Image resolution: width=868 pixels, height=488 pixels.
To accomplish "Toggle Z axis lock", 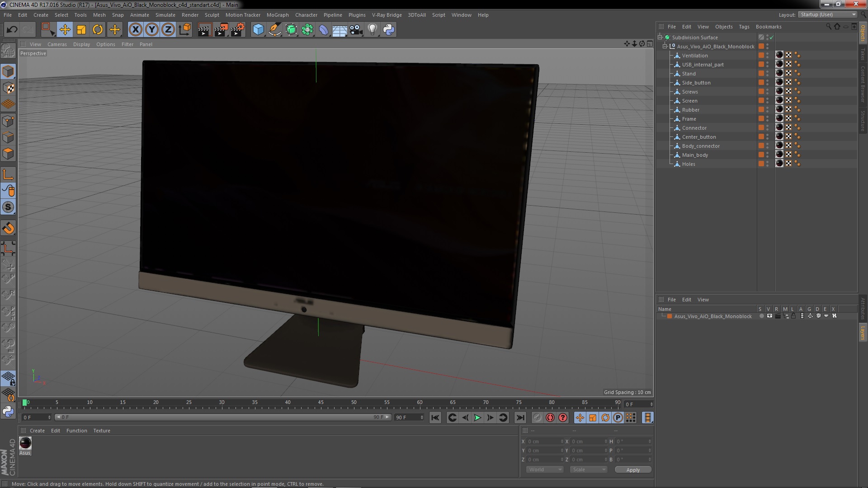I will (x=168, y=30).
